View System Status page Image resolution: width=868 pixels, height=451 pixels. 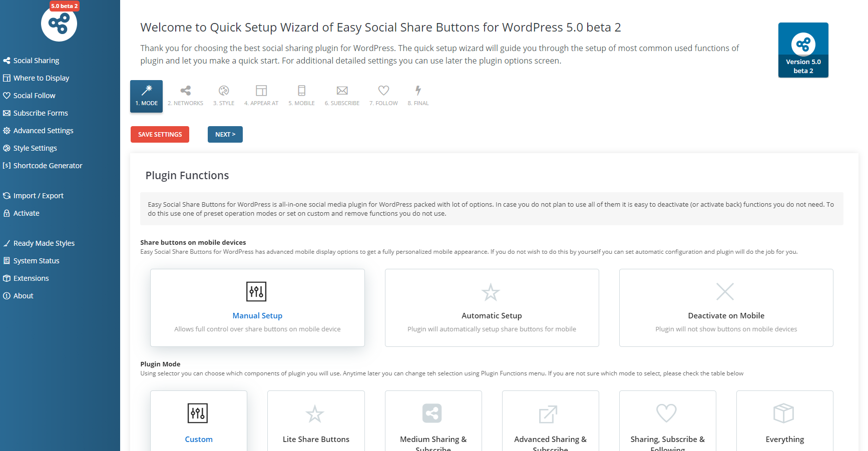click(36, 261)
